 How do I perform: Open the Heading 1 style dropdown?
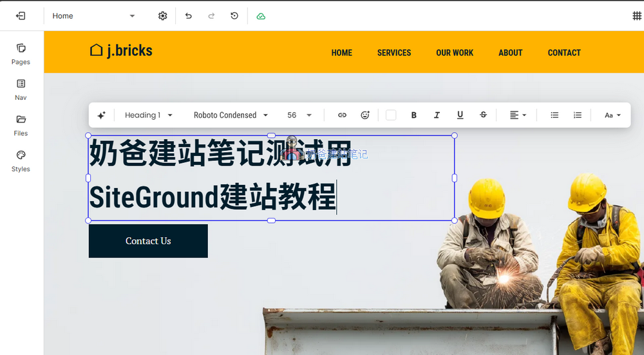pos(149,115)
